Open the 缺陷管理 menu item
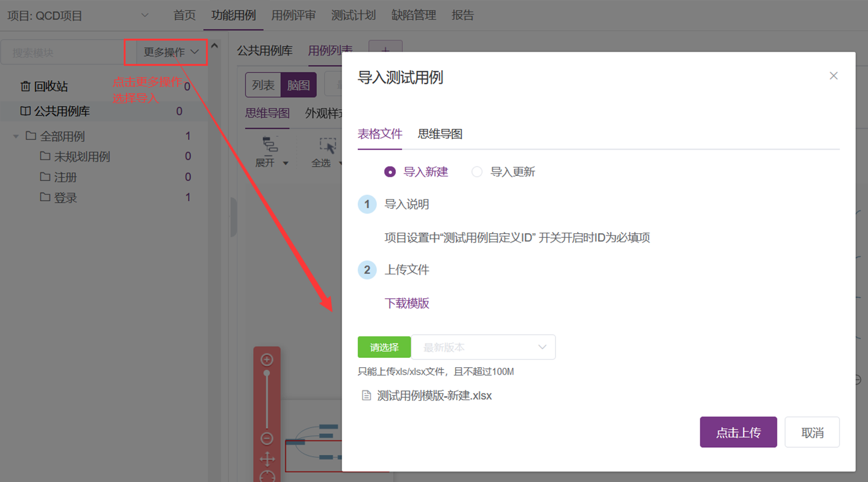This screenshot has width=868, height=482. click(413, 15)
